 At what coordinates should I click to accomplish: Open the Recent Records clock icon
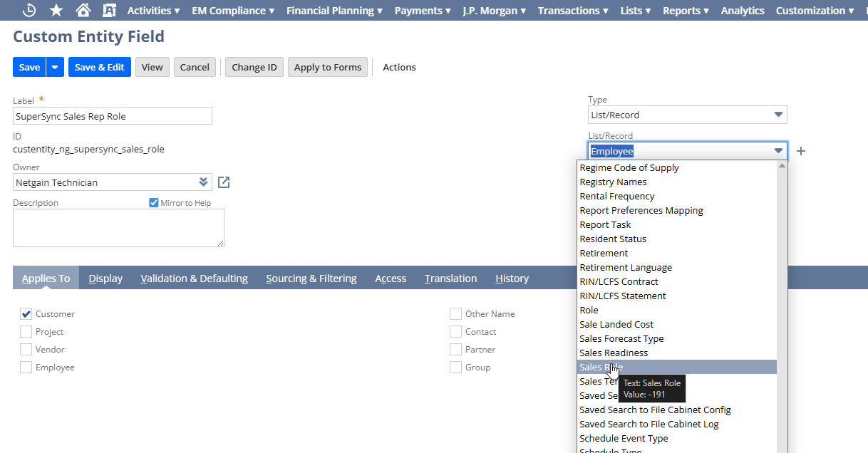pos(29,10)
